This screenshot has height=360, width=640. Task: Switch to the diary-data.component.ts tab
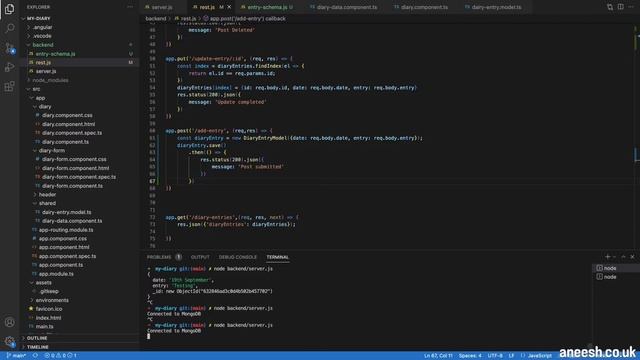[347, 7]
